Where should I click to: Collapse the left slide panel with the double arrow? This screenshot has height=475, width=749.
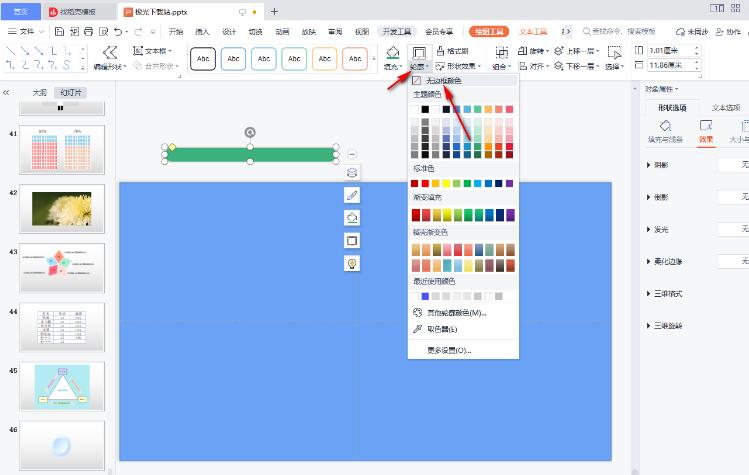[8, 92]
